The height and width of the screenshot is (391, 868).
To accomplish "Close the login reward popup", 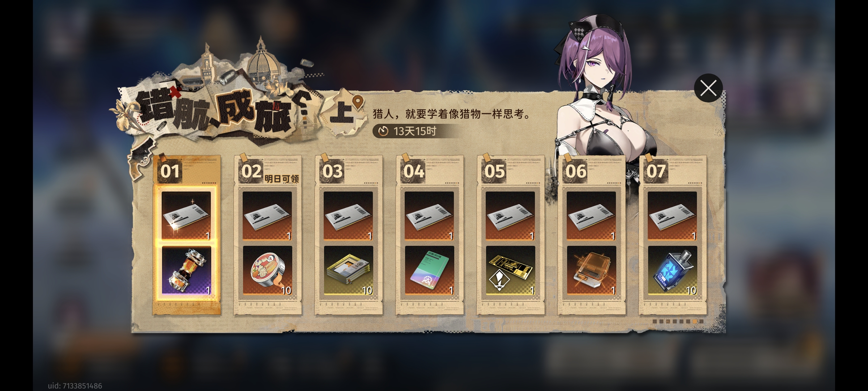I will click(708, 88).
